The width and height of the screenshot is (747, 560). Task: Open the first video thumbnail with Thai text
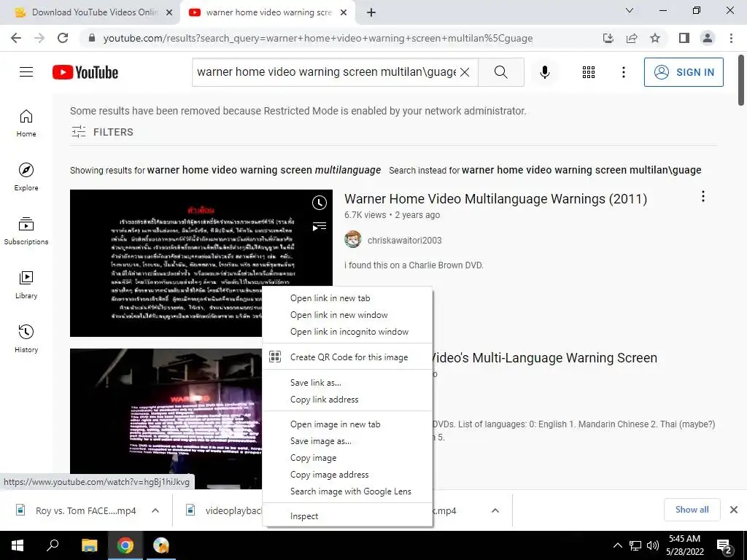pos(201,262)
